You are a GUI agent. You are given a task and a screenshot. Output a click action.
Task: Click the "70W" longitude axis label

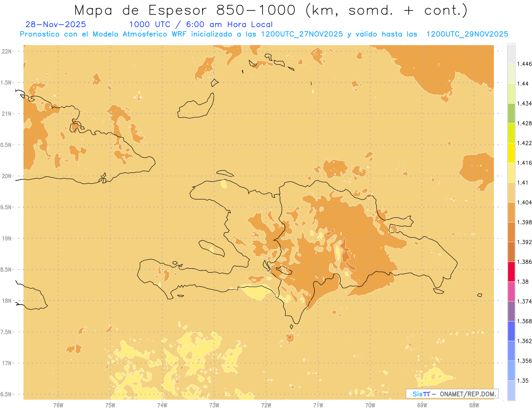point(370,405)
